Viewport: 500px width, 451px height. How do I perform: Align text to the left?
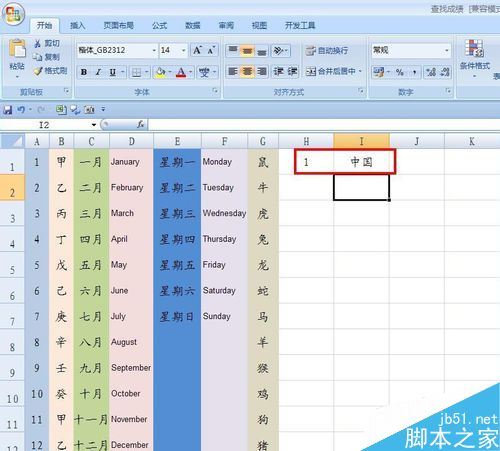click(x=233, y=71)
